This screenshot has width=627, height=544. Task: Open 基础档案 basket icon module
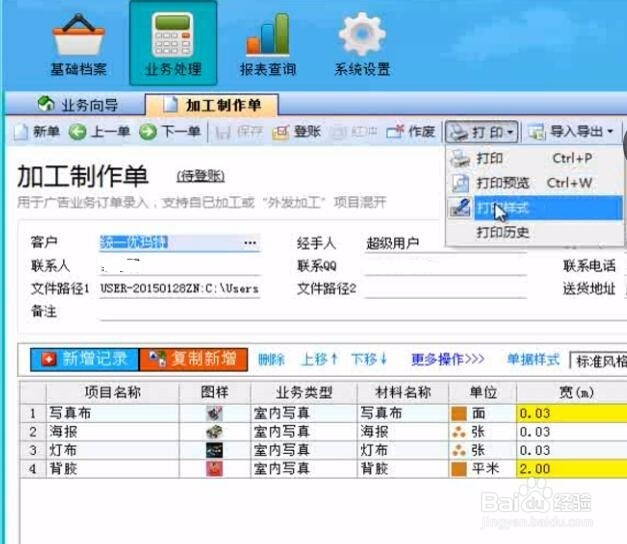click(x=78, y=44)
